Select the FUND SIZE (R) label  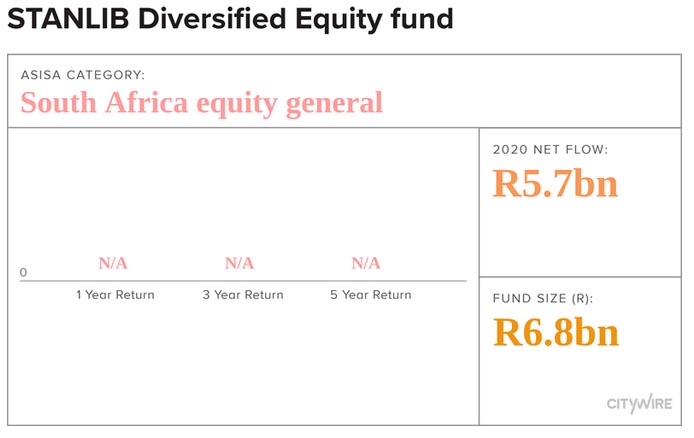coord(547,298)
